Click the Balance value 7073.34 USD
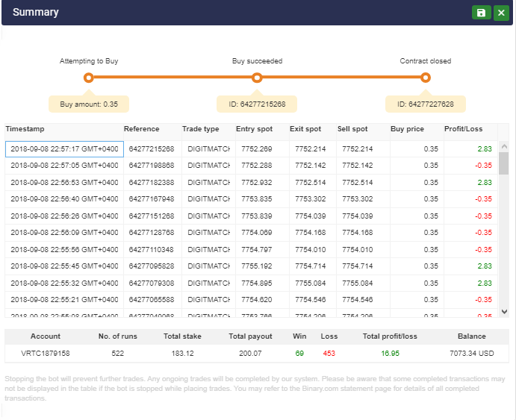The image size is (516, 420). [472, 354]
